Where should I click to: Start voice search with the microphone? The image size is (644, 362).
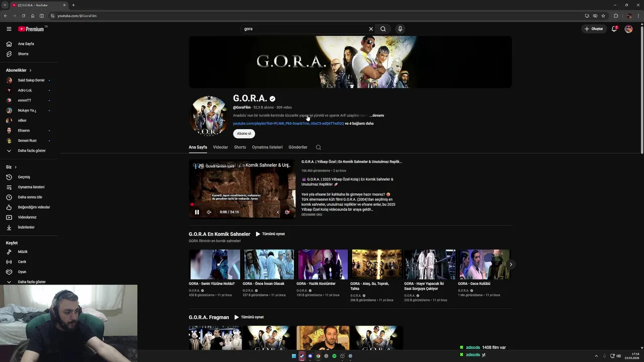[400, 29]
